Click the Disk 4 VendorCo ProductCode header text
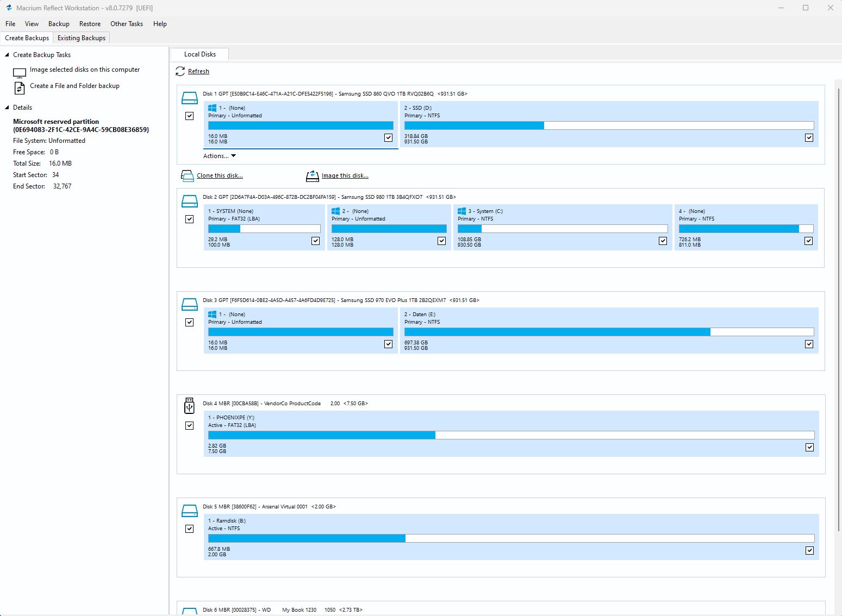842x616 pixels. (x=285, y=404)
